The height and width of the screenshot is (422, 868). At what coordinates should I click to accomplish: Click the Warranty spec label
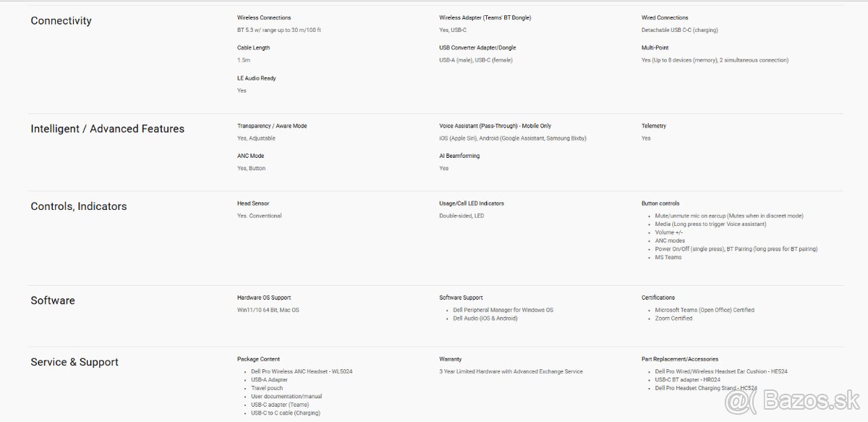pyautogui.click(x=450, y=359)
